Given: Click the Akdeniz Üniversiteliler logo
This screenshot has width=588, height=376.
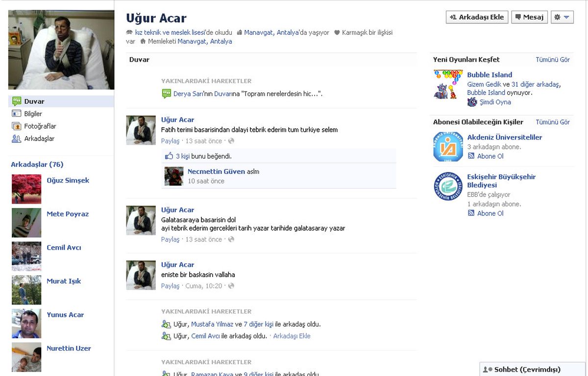Looking at the screenshot, I should 448,146.
